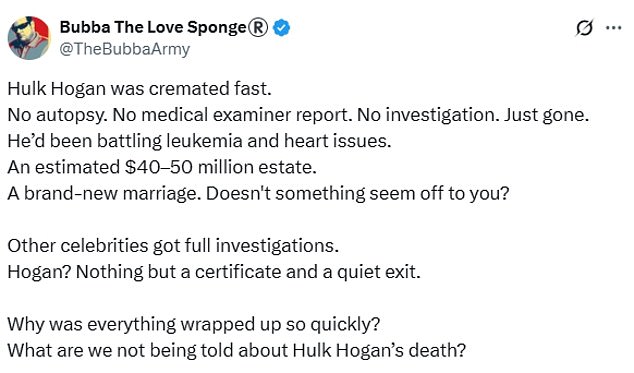Click the blue verified checkmark badge

tap(281, 28)
